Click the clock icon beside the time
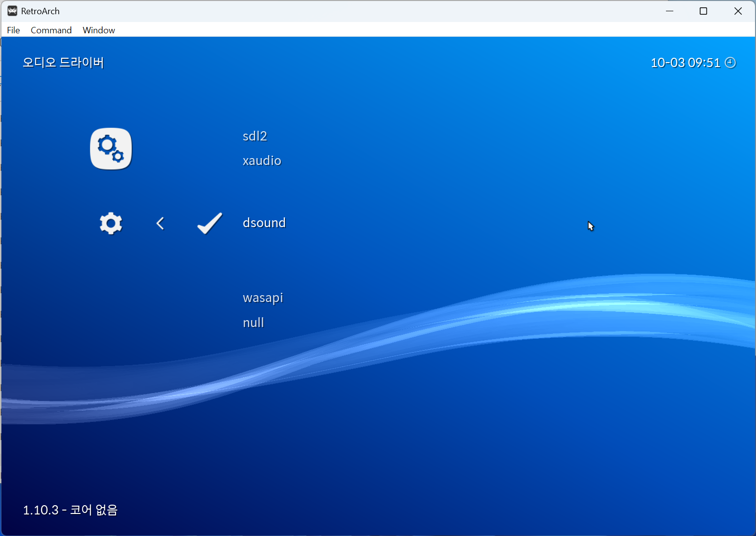This screenshot has height=536, width=756. tap(730, 63)
